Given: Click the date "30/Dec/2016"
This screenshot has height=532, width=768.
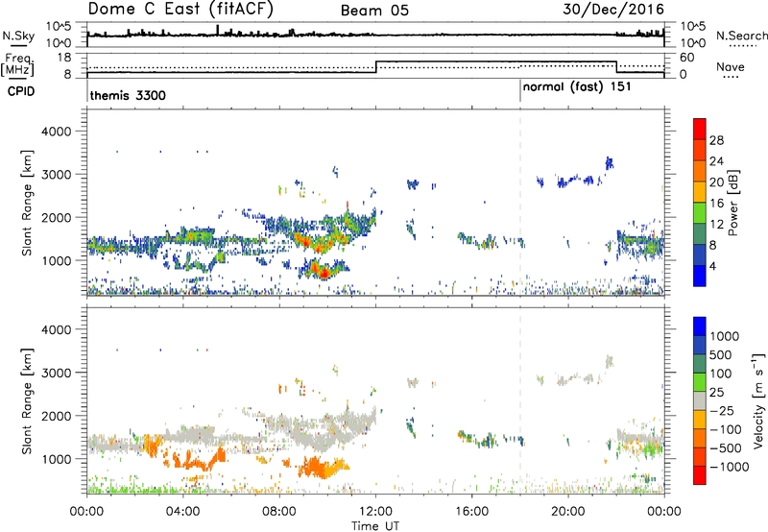Looking at the screenshot, I should [613, 10].
